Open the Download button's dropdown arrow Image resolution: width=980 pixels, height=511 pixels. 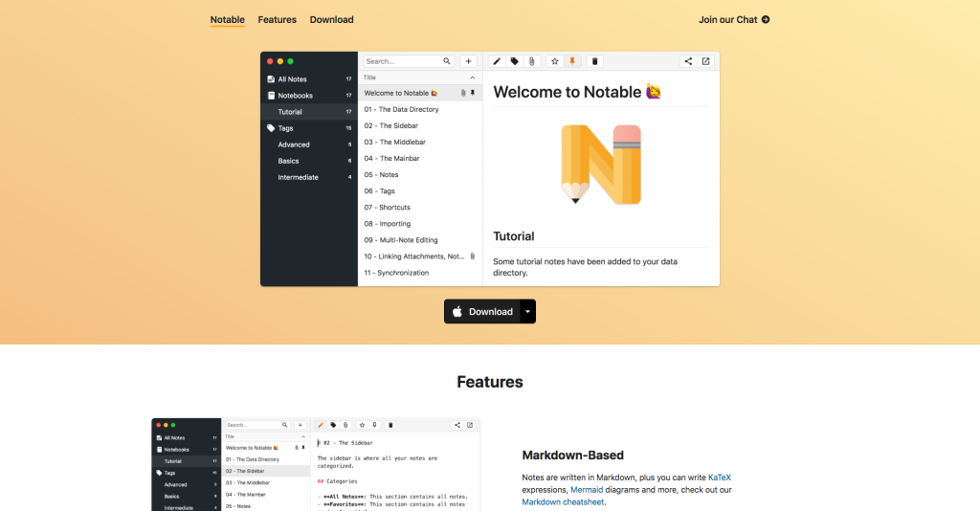(x=527, y=312)
